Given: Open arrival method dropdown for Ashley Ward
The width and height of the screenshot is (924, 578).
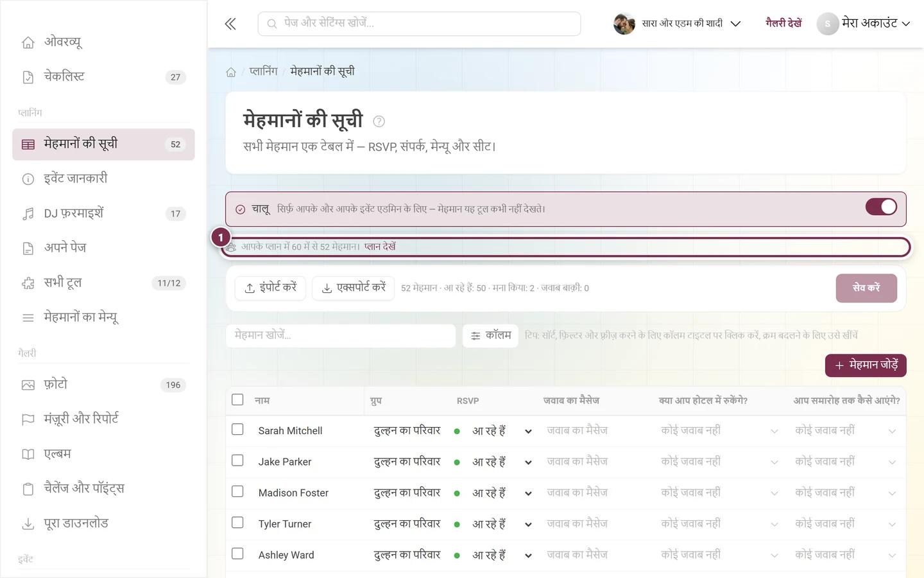Looking at the screenshot, I should pyautogui.click(x=846, y=555).
